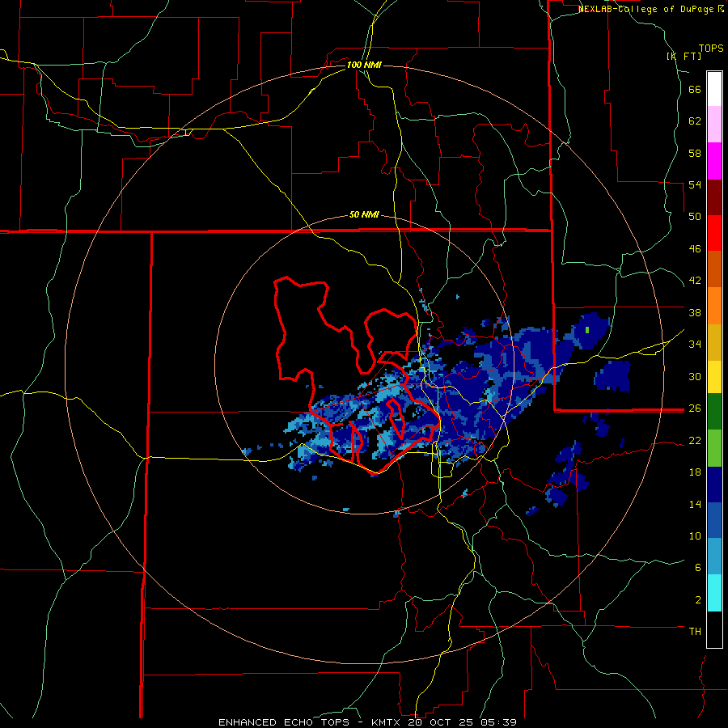Viewport: 728px width, 728px height.
Task: Select the 50 label on the legend
Action: (695, 216)
